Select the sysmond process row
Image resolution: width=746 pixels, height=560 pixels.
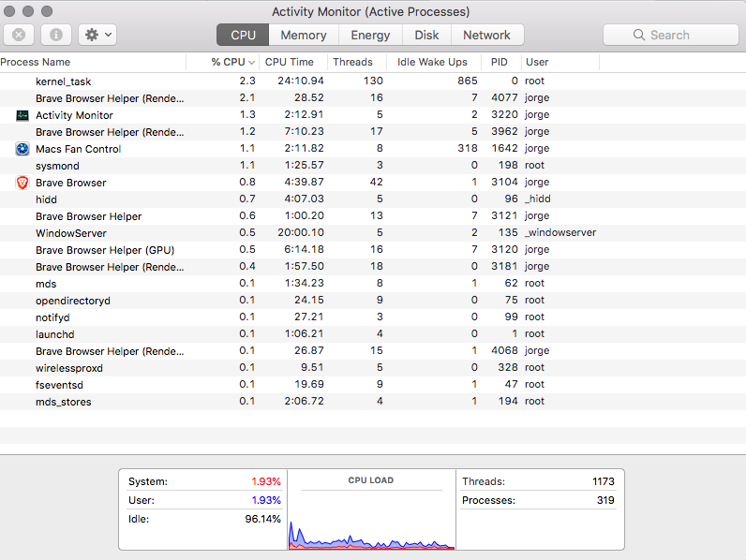373,166
